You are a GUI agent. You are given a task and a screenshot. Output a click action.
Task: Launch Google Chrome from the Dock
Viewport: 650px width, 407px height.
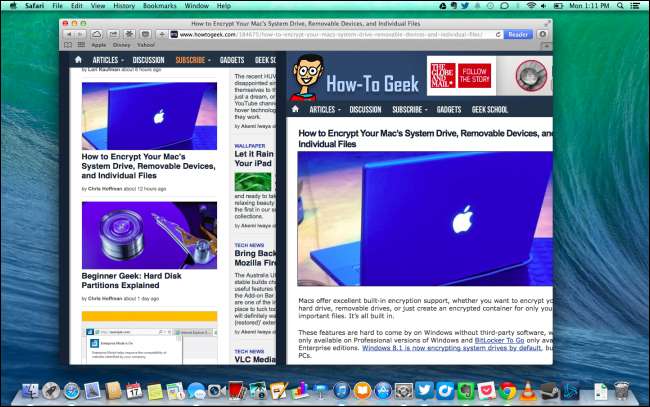507,391
